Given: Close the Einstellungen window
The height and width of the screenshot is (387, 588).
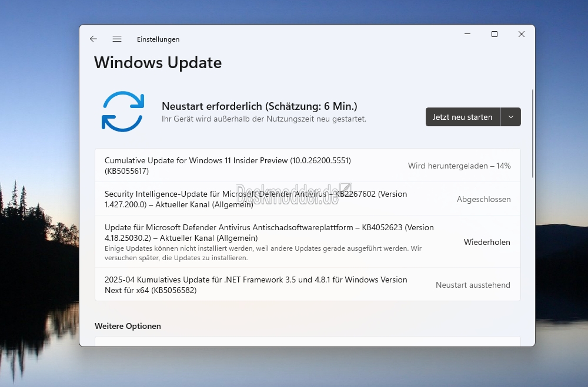Looking at the screenshot, I should [521, 34].
